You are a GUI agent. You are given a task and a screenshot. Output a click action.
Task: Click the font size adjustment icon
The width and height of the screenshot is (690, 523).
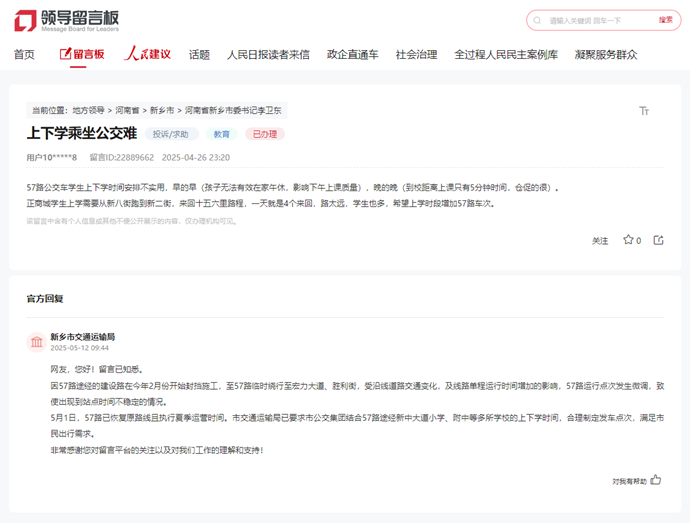[644, 111]
